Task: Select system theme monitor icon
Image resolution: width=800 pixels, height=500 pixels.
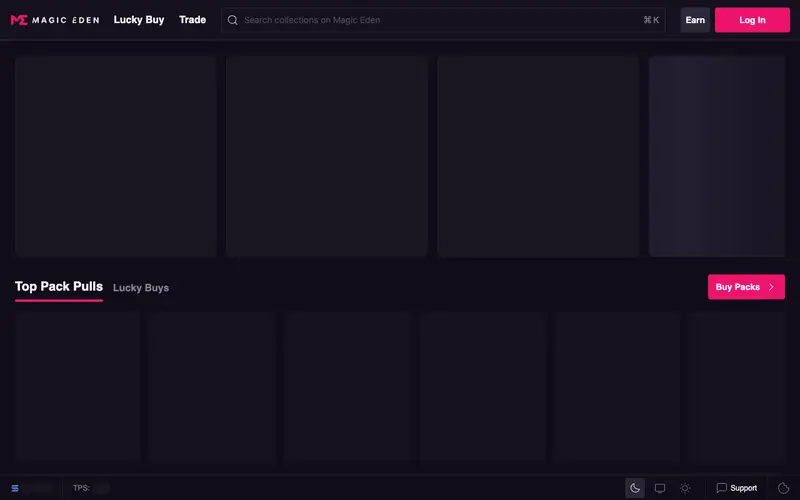Action: tap(660, 488)
